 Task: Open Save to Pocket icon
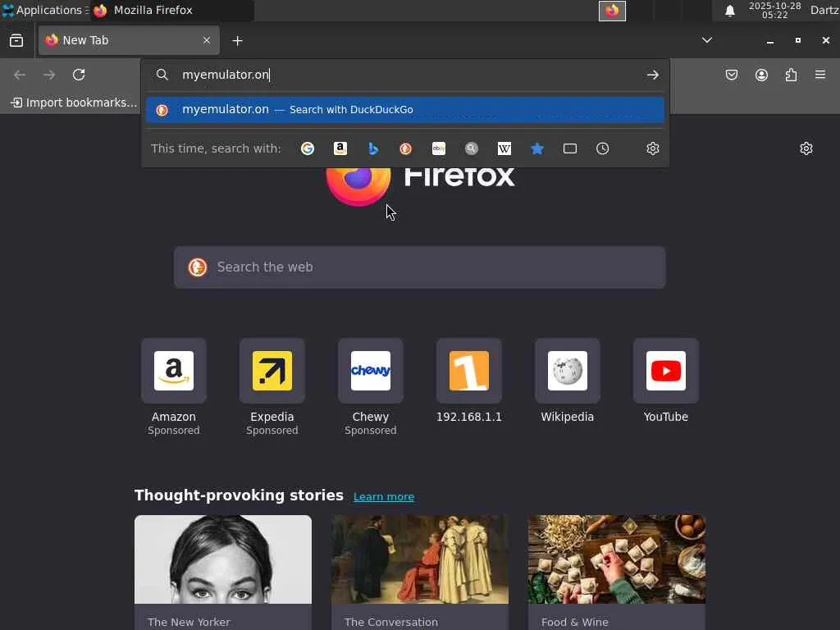[x=732, y=75]
